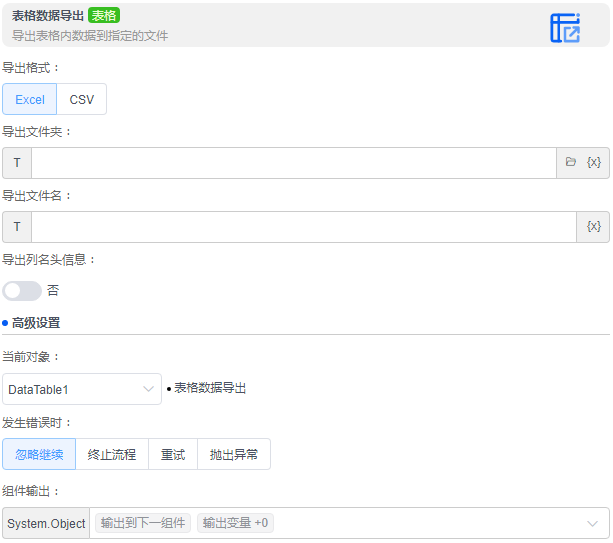Click the 输出到下一组件 tag
The width and height of the screenshot is (613, 543).
click(x=143, y=523)
